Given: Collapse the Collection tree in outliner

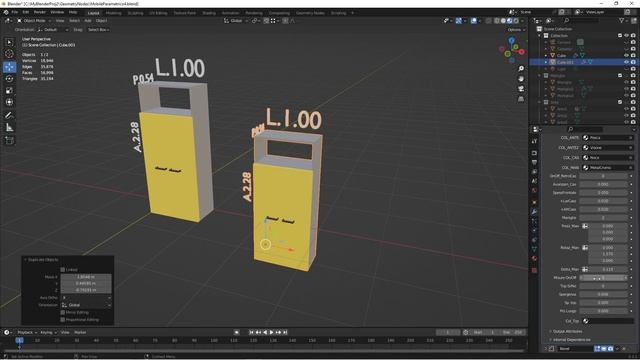Looking at the screenshot, I should tap(540, 36).
